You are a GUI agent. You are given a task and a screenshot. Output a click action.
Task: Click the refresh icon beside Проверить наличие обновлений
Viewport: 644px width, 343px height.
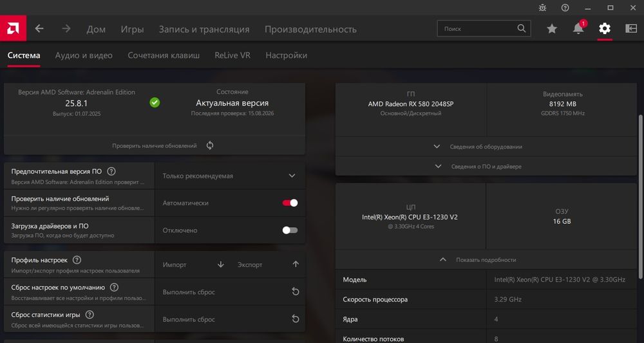[210, 145]
